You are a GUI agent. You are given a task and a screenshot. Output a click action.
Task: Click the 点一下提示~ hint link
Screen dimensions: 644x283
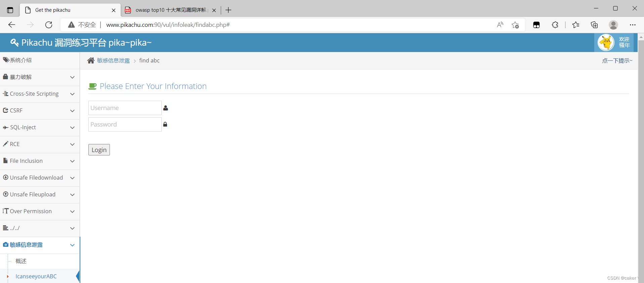(x=617, y=61)
